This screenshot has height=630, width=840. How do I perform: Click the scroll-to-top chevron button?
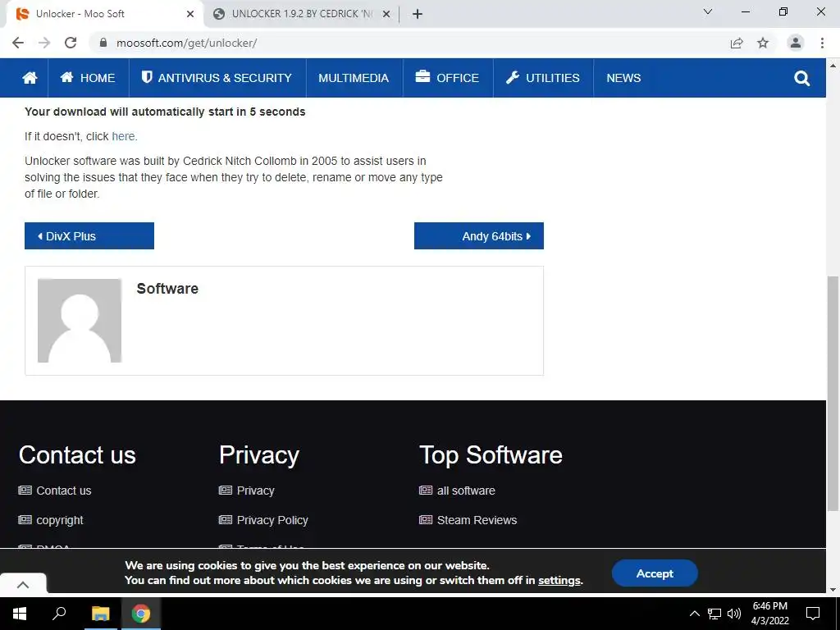coord(23,584)
